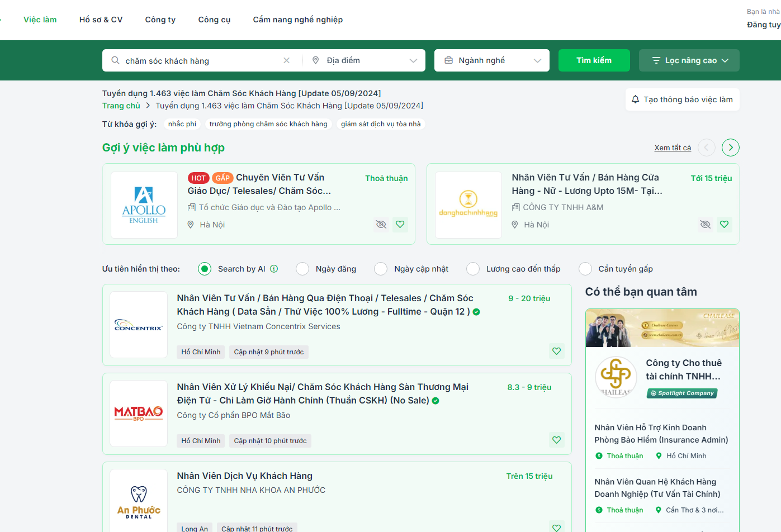Viewport: 781px width, 532px height.
Task: Choose the Cần tuyển gấp radio option
Action: click(585, 269)
